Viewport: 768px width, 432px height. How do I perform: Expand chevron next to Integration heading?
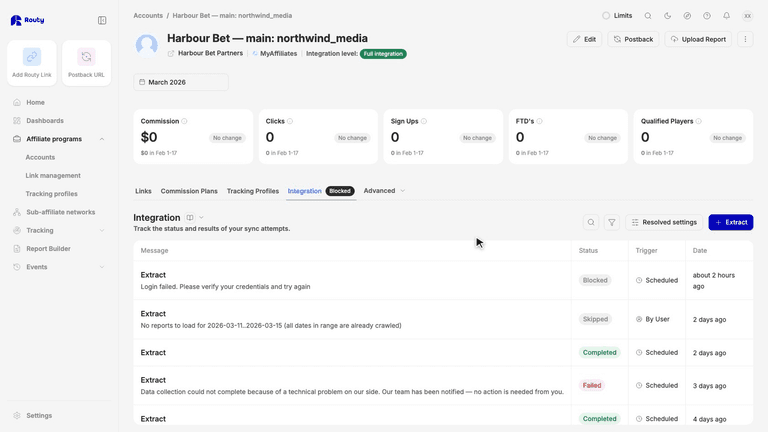point(201,217)
